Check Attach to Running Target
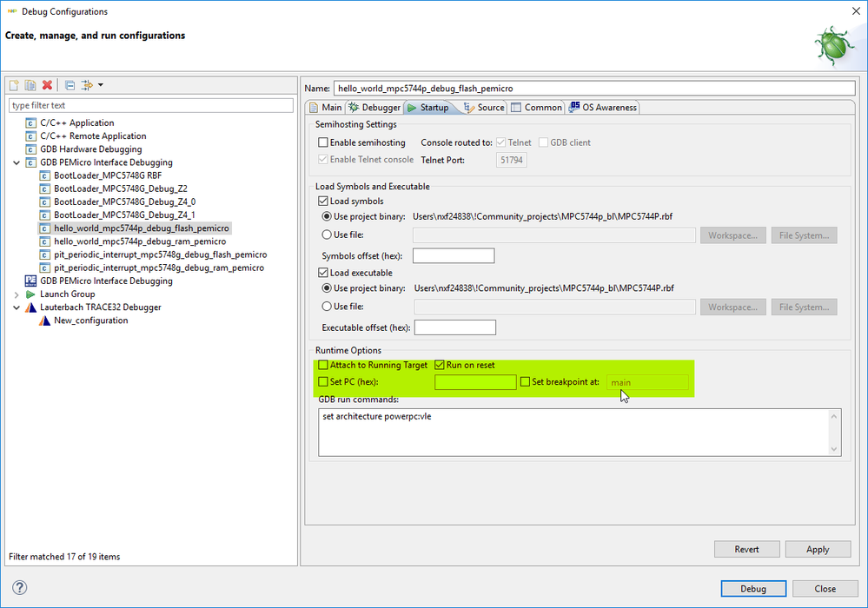The image size is (868, 608). pyautogui.click(x=323, y=365)
